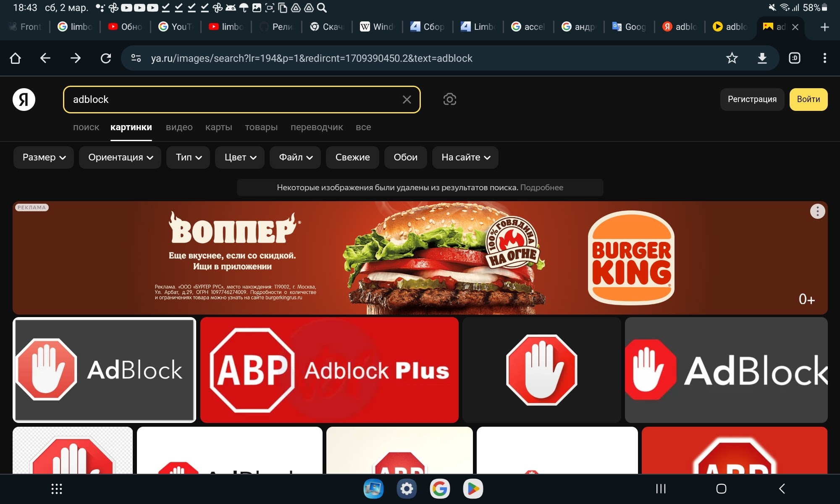Tap the Android back navigation button
Viewport: 840px width, 504px height.
(x=782, y=489)
